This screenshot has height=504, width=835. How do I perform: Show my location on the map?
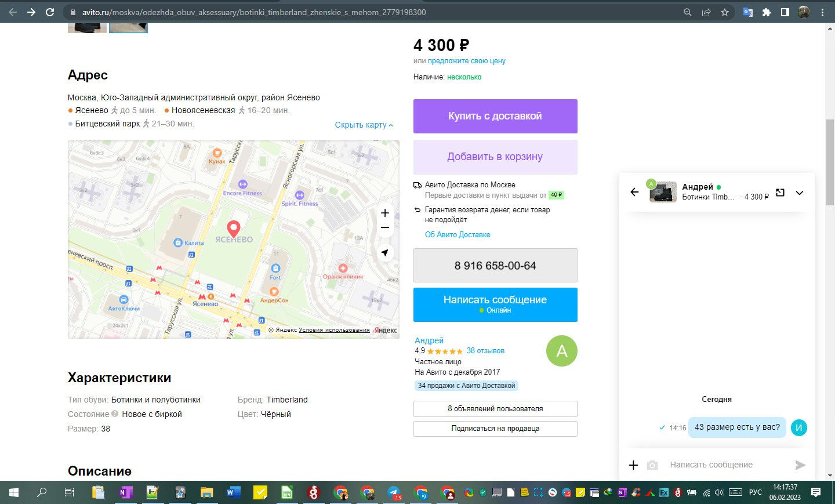384,253
